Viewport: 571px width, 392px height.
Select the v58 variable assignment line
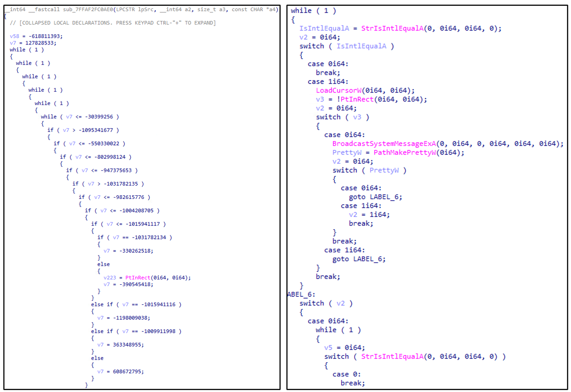[x=36, y=36]
